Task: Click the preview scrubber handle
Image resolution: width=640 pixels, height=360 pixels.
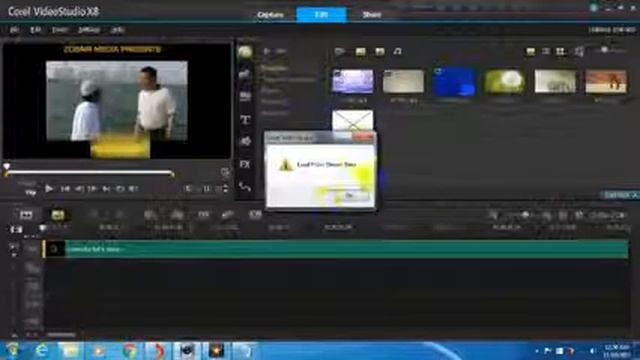Action: point(7,167)
